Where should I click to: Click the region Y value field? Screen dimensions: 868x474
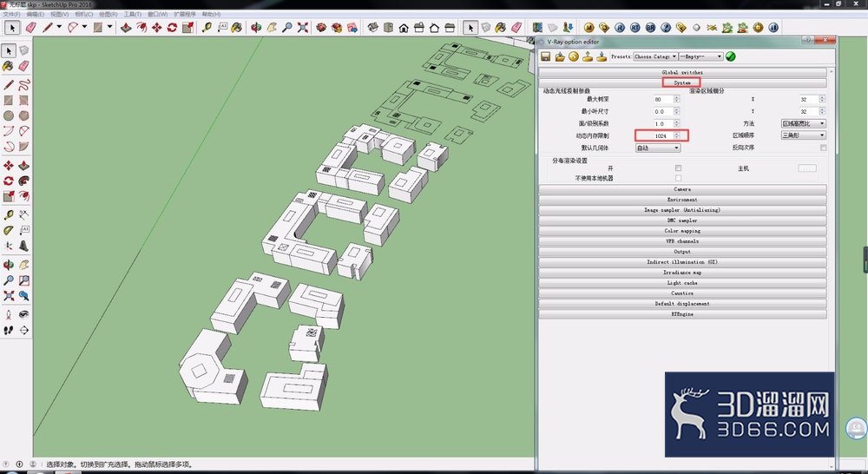[x=807, y=111]
